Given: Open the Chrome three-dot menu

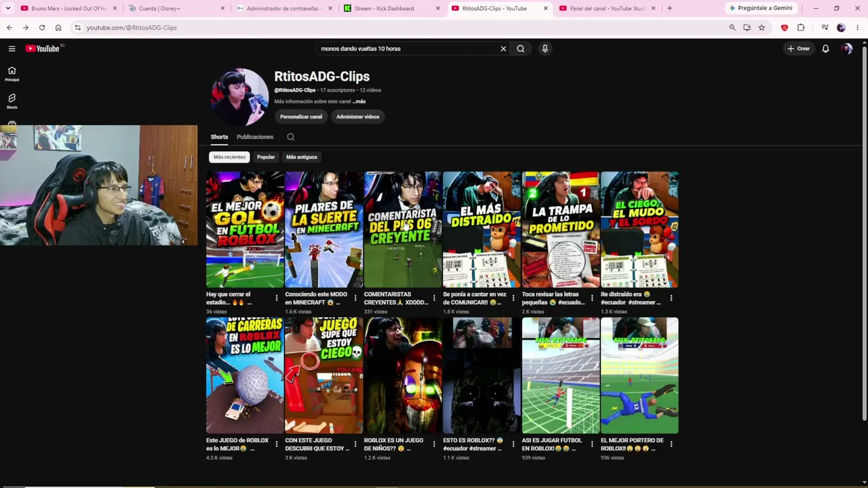Looking at the screenshot, I should [x=858, y=28].
